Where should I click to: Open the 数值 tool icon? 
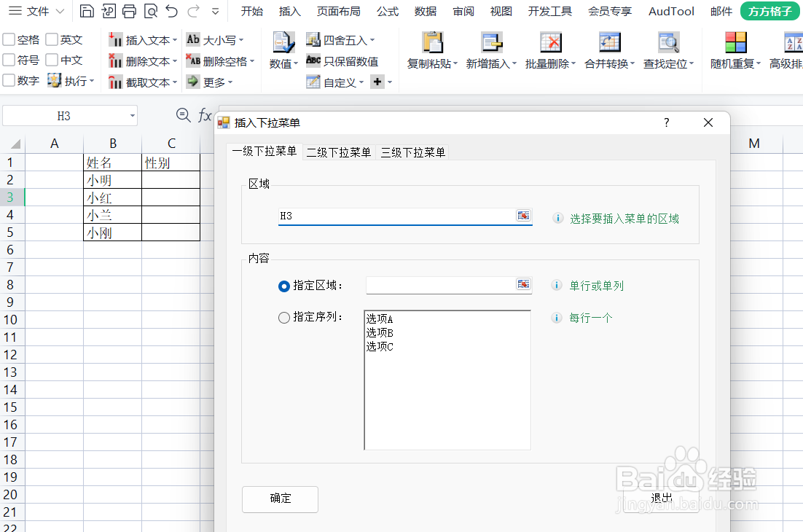[x=283, y=42]
